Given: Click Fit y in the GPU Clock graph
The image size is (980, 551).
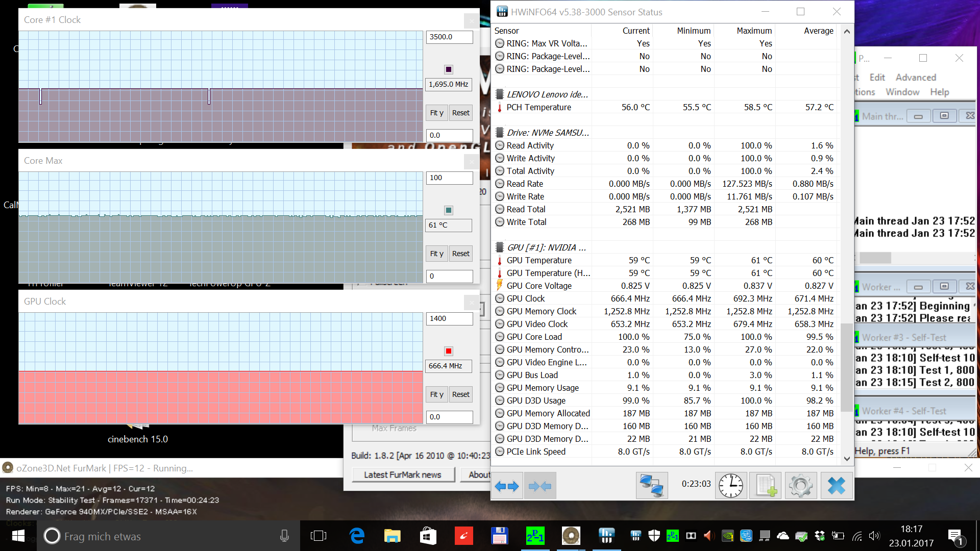Looking at the screenshot, I should click(436, 394).
